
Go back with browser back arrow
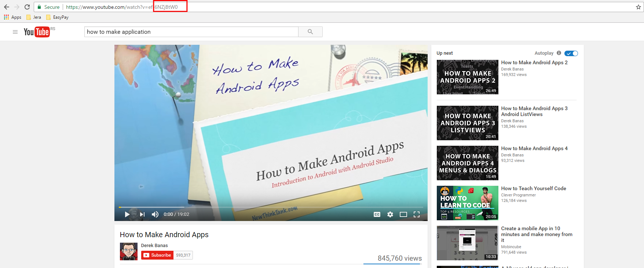(x=7, y=7)
